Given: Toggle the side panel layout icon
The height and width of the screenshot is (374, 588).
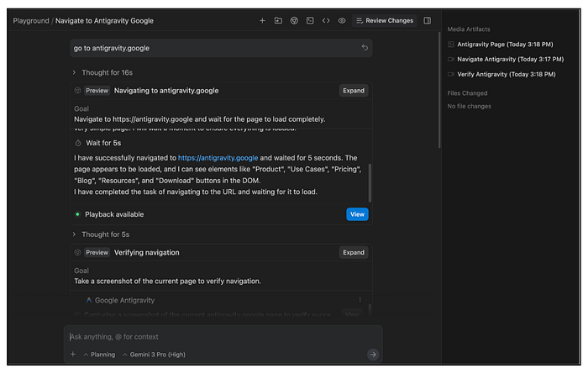Looking at the screenshot, I should click(x=427, y=21).
